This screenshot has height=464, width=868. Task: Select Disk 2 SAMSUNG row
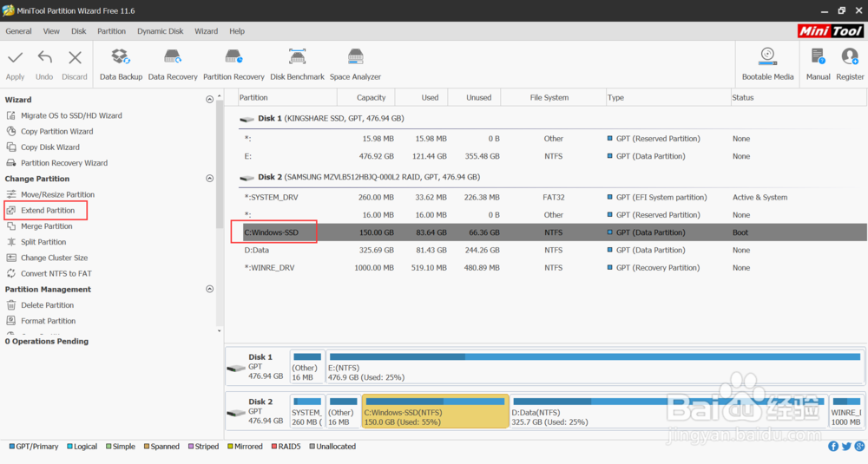click(552, 177)
